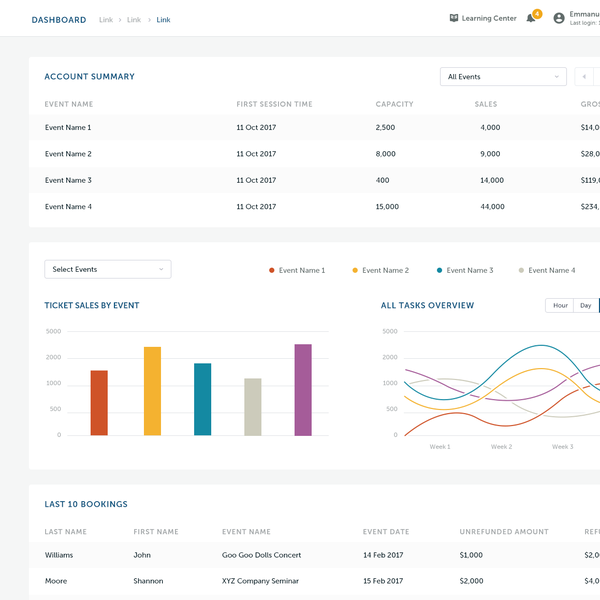Go to previous page arrow in Account Summary
Image resolution: width=600 pixels, height=600 pixels.
(x=584, y=77)
